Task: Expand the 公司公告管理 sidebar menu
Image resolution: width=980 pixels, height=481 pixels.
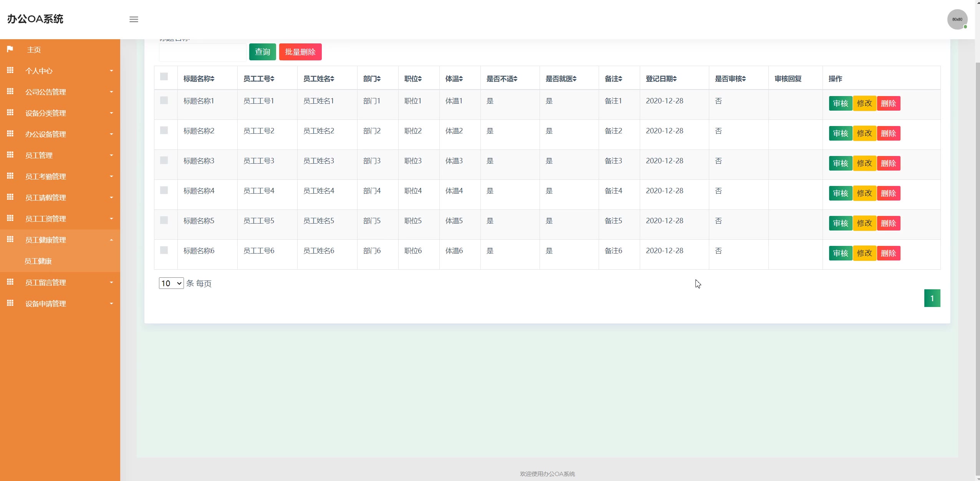Action: [60, 92]
